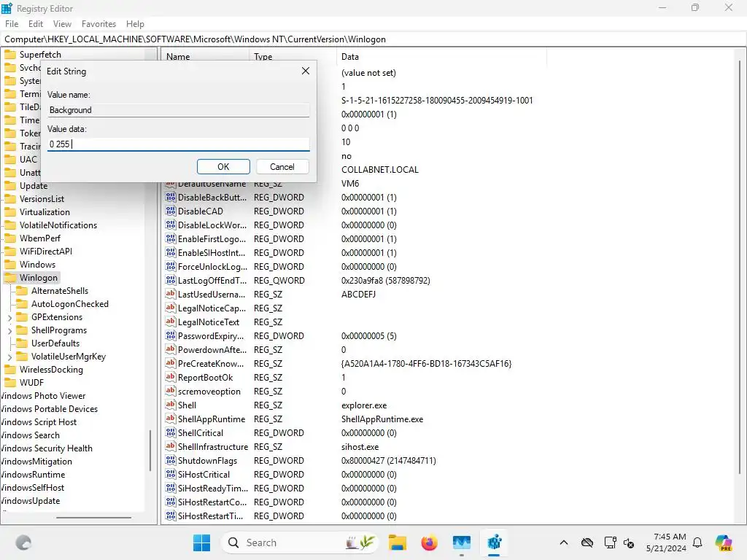Select the WbemPerf key

(x=40, y=238)
